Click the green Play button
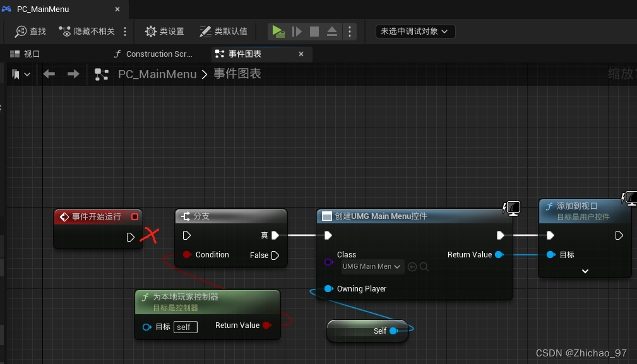This screenshot has height=364, width=637. point(278,32)
